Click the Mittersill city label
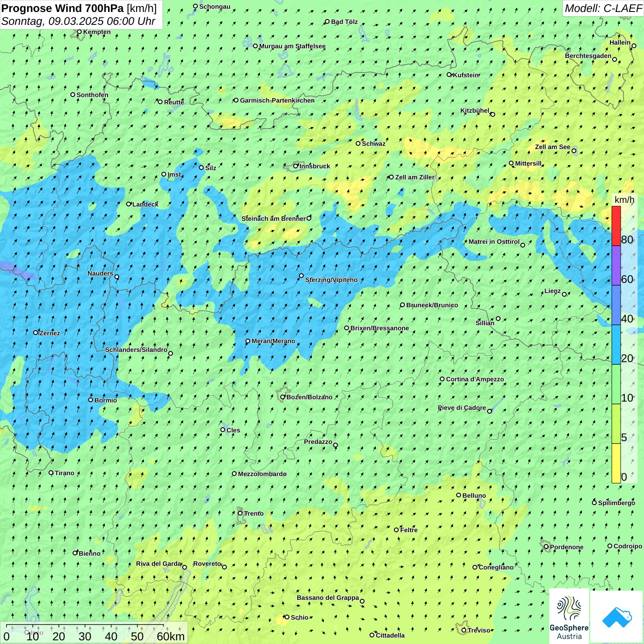Image resolution: width=644 pixels, height=644 pixels. pyautogui.click(x=528, y=163)
